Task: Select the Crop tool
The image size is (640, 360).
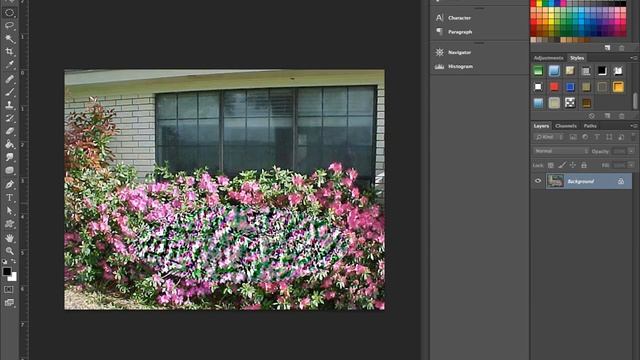Action: [x=9, y=52]
